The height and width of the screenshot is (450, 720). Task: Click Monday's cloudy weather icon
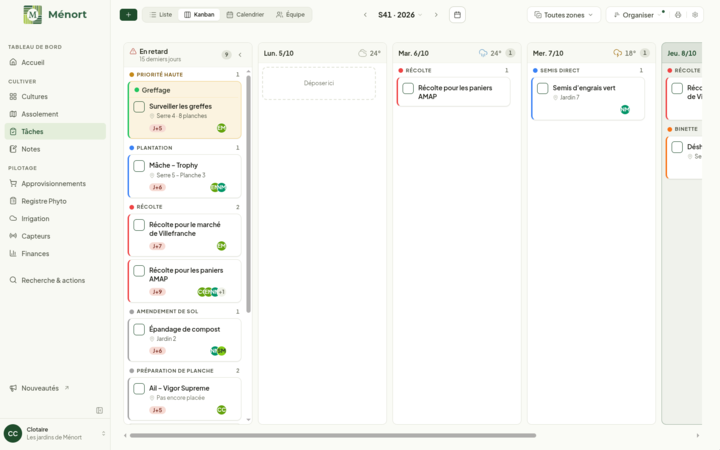362,53
